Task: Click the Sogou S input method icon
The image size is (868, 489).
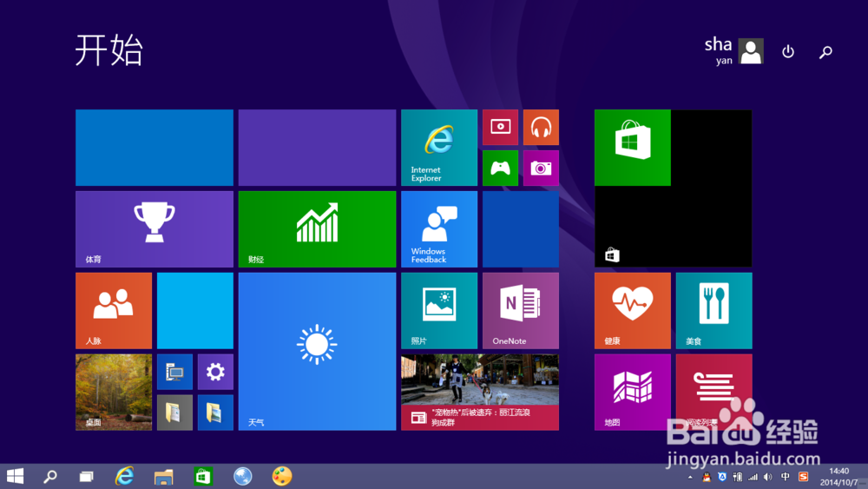Action: click(803, 477)
